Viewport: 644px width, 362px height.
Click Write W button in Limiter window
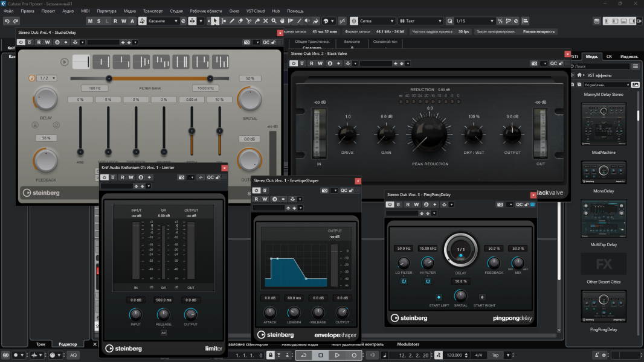click(x=131, y=177)
